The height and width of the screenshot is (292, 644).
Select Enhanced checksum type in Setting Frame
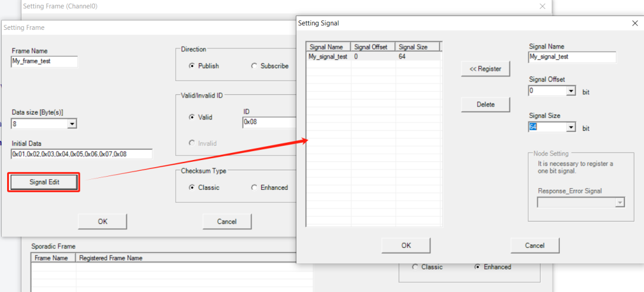tap(255, 188)
